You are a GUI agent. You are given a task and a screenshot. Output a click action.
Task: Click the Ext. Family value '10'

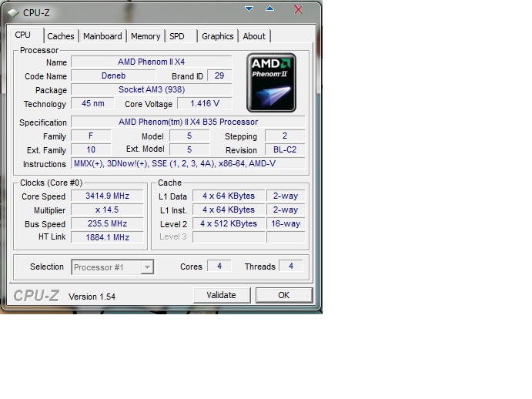tap(91, 149)
